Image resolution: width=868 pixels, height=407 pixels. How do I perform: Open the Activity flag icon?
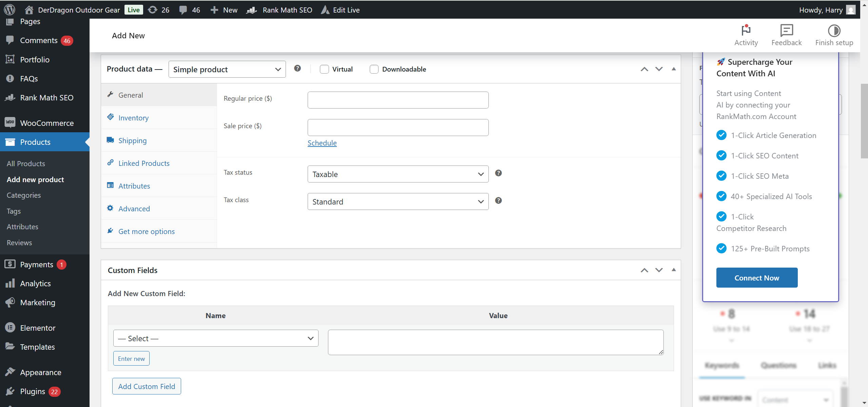point(746,31)
